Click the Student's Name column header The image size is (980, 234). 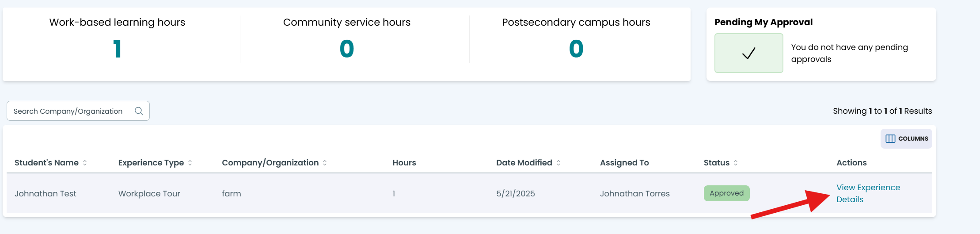46,163
